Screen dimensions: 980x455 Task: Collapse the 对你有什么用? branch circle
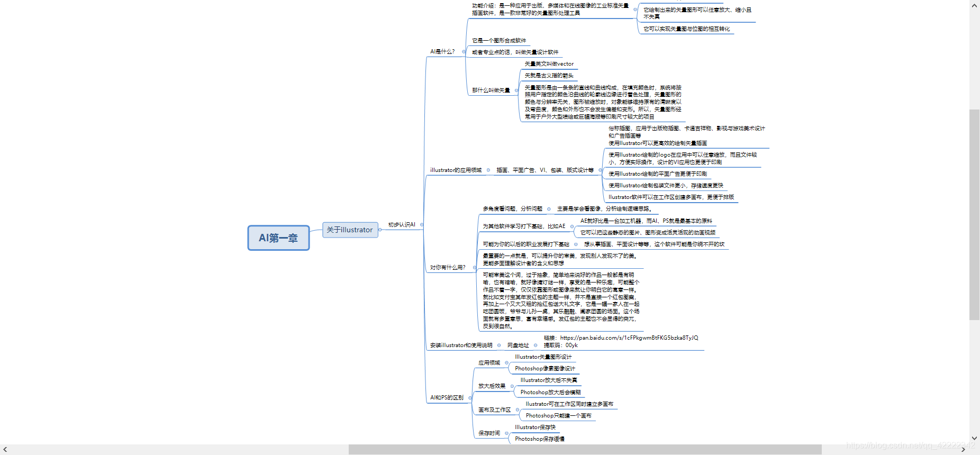[x=474, y=268]
